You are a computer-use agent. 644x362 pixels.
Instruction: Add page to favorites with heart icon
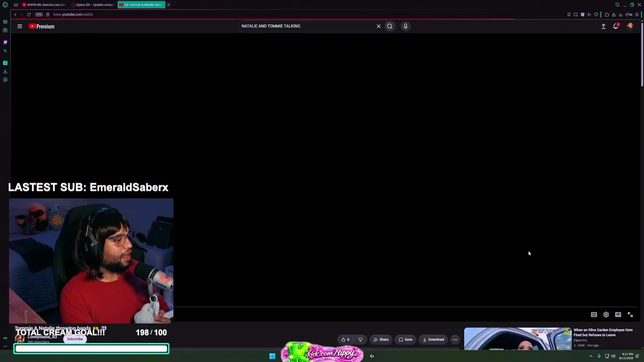click(x=596, y=15)
